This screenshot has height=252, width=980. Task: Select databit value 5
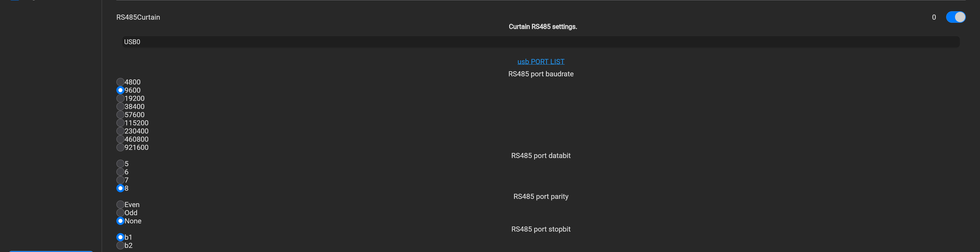[120, 164]
